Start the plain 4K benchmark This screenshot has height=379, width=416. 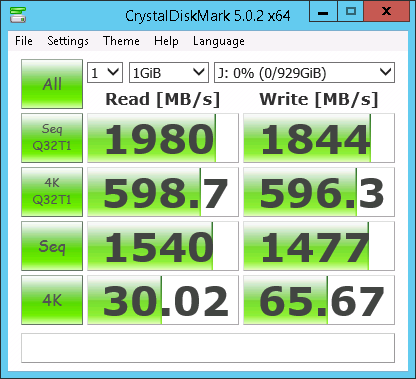pyautogui.click(x=52, y=300)
